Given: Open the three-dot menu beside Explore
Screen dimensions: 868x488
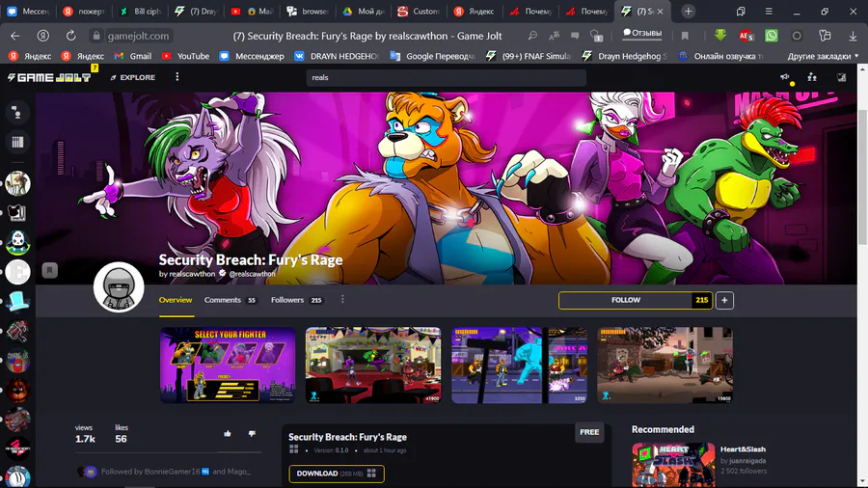Looking at the screenshot, I should pyautogui.click(x=177, y=77).
